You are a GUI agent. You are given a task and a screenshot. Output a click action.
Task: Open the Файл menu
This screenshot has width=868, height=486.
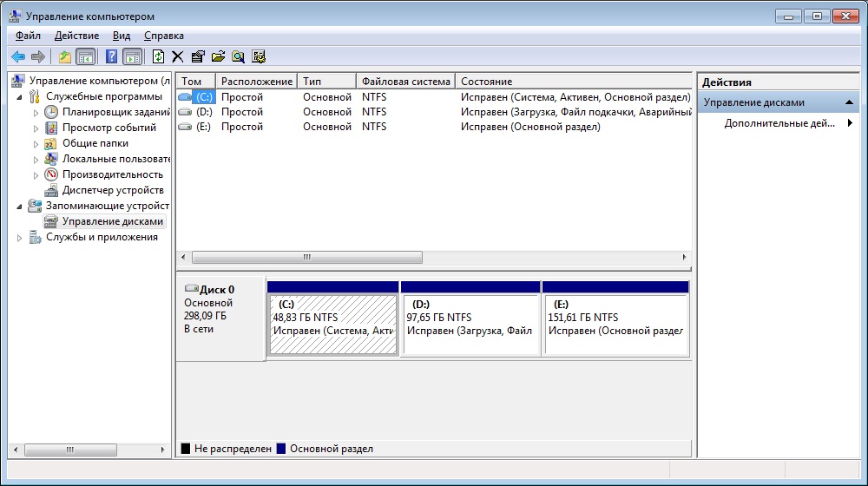[x=28, y=36]
